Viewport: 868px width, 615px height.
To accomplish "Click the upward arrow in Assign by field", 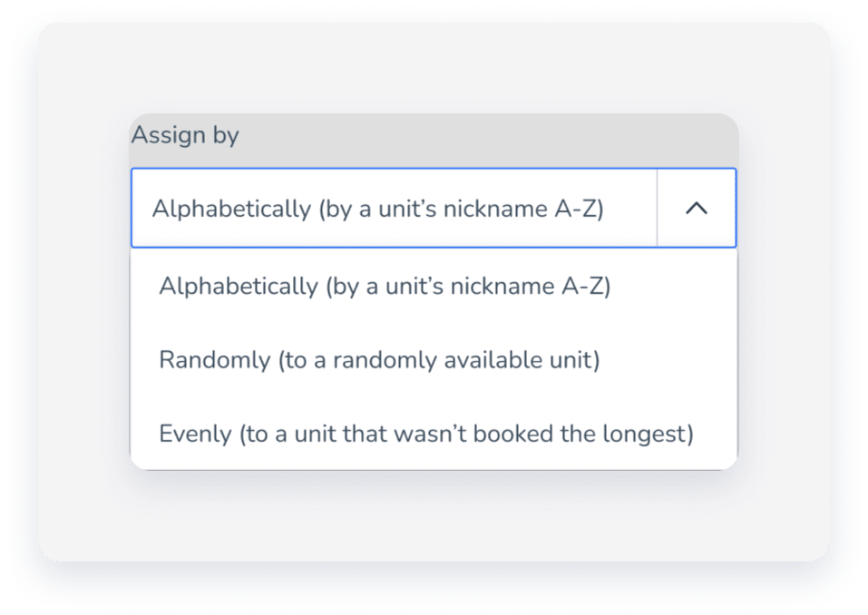I will coord(696,209).
